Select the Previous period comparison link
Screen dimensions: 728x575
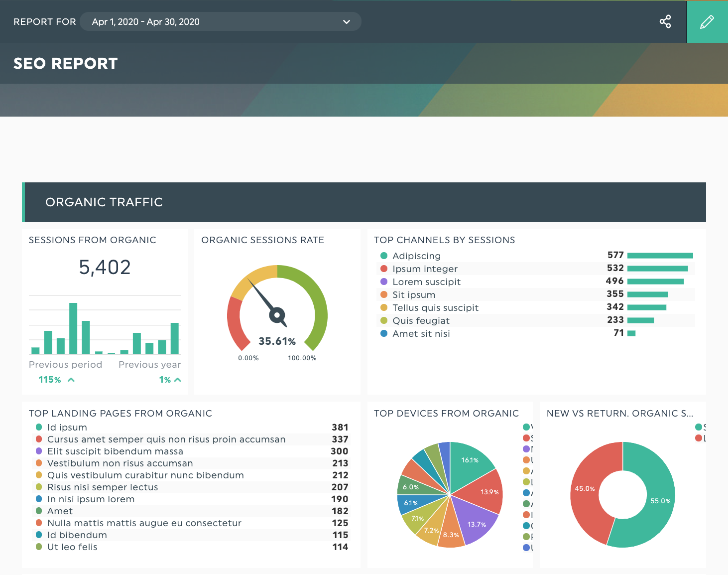point(65,364)
